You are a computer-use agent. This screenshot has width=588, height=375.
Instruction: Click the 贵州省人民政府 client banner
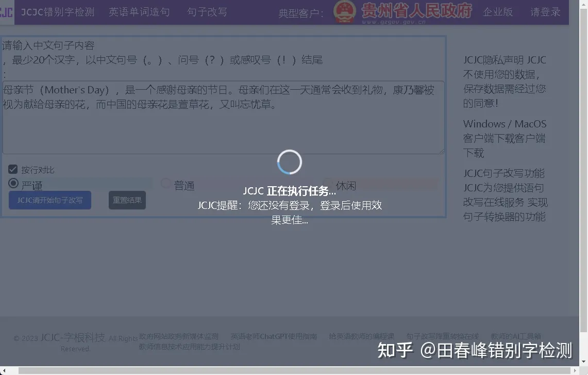pyautogui.click(x=403, y=12)
